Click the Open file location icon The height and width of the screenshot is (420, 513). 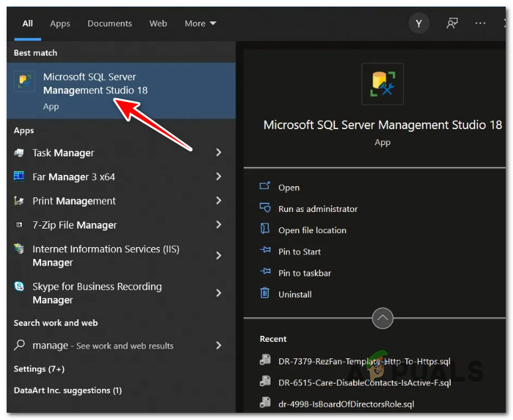point(264,229)
